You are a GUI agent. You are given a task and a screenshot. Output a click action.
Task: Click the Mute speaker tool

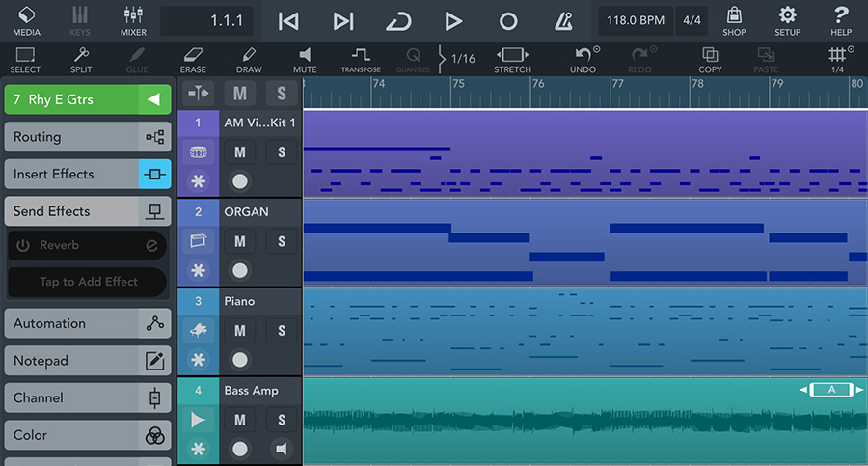305,60
